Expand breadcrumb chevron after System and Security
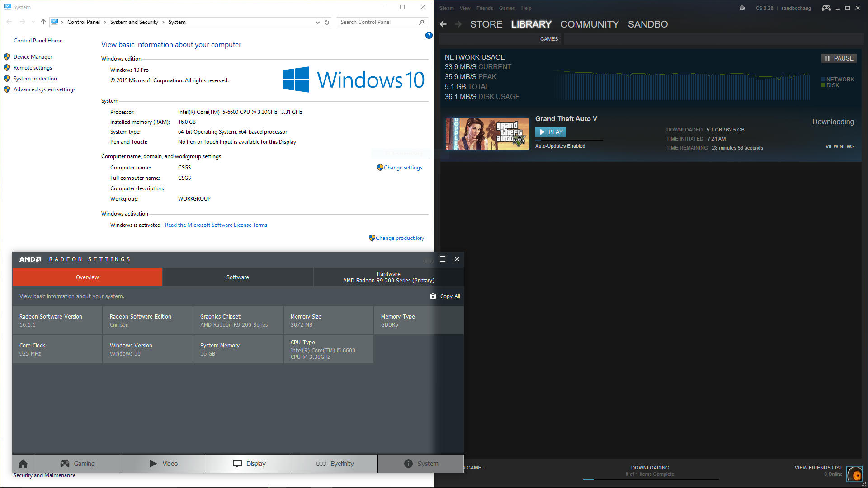868x488 pixels. tap(163, 22)
